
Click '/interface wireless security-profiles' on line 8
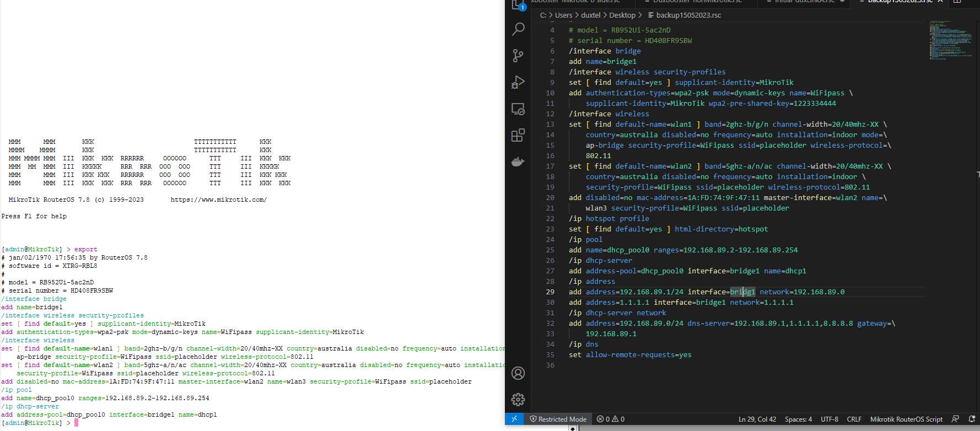point(647,72)
